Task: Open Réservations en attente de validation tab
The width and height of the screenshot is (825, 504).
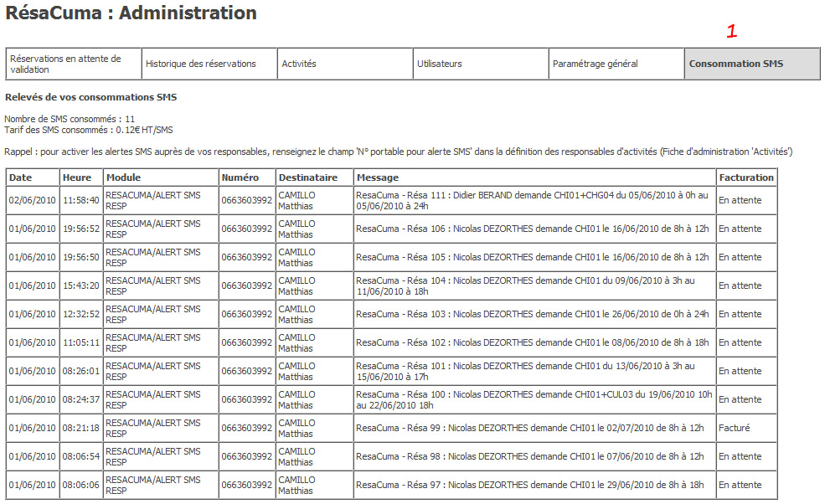Action: click(74, 64)
